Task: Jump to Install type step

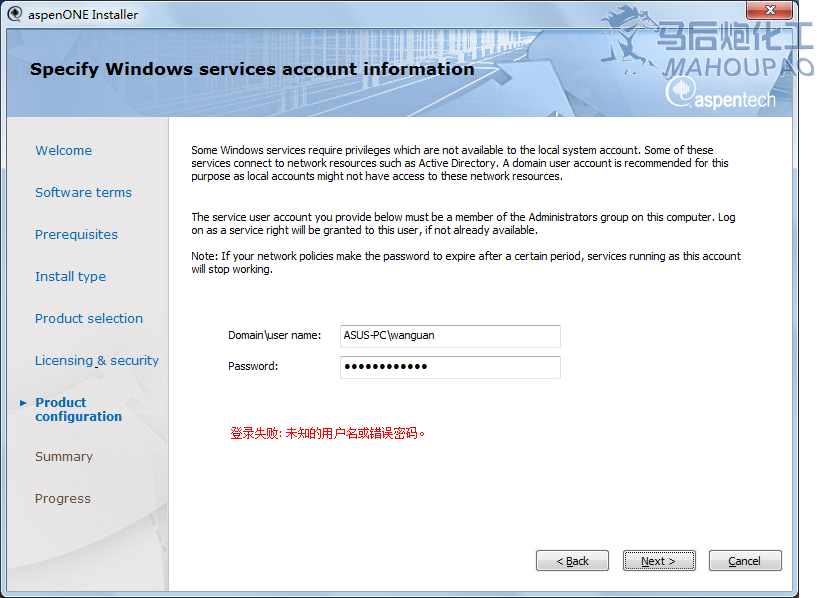Action: pos(71,276)
